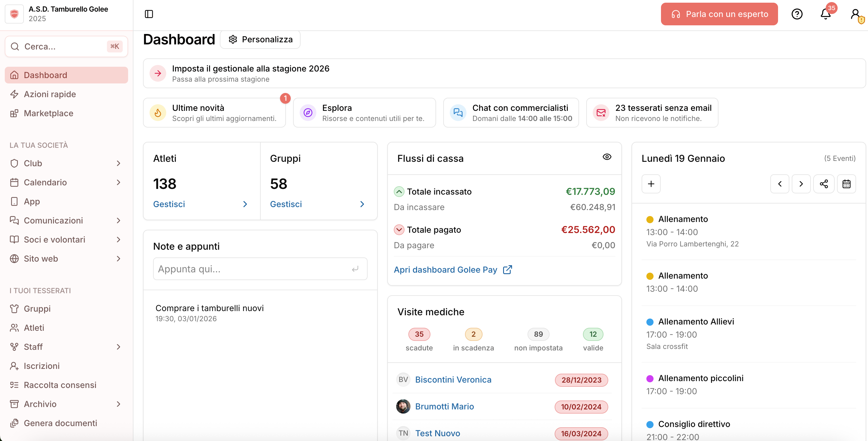Open the notifications bell
Screen dimensions: 868x441
click(825, 14)
